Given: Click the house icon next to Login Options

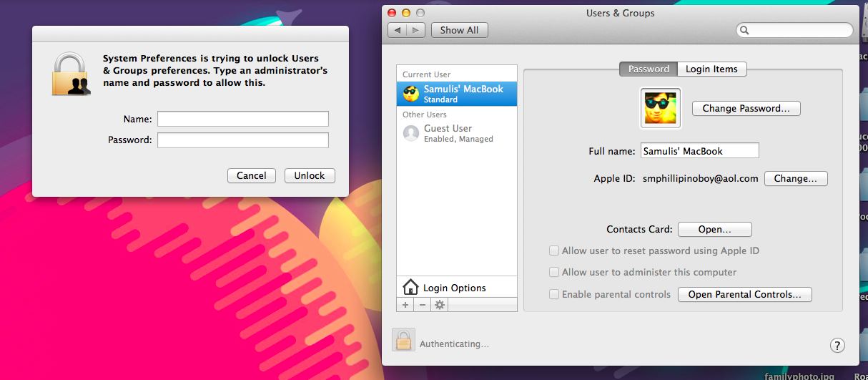Looking at the screenshot, I should tap(410, 288).
